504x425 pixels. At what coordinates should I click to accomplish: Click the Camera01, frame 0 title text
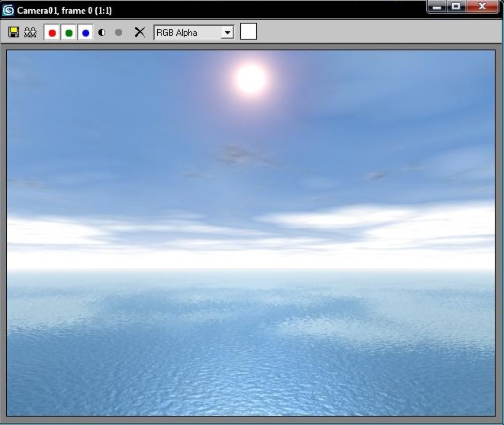pos(64,11)
